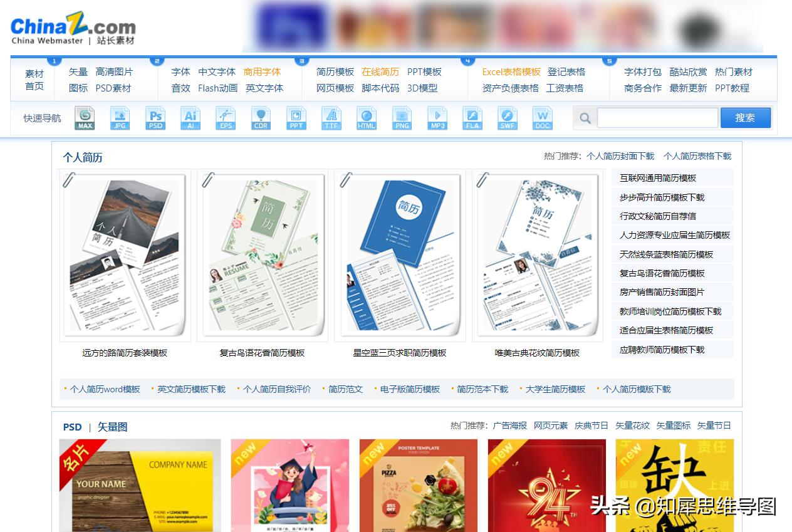The width and height of the screenshot is (792, 532).
Task: Open the JPG image materials icon
Action: [x=120, y=118]
